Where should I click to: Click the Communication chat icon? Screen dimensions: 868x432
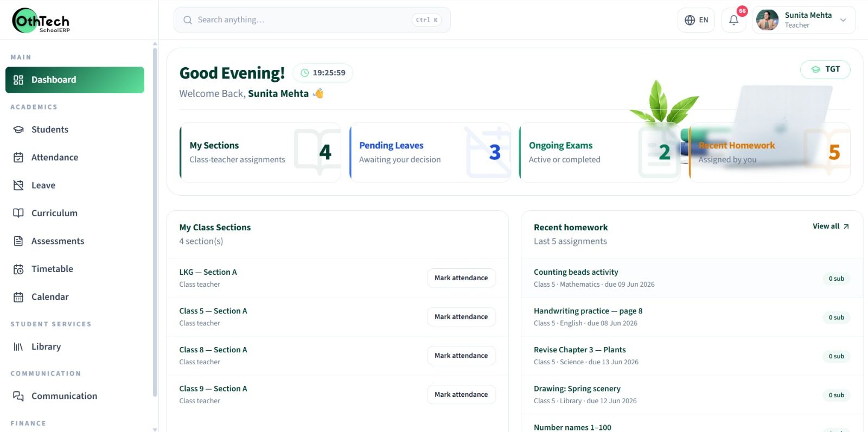tap(18, 396)
